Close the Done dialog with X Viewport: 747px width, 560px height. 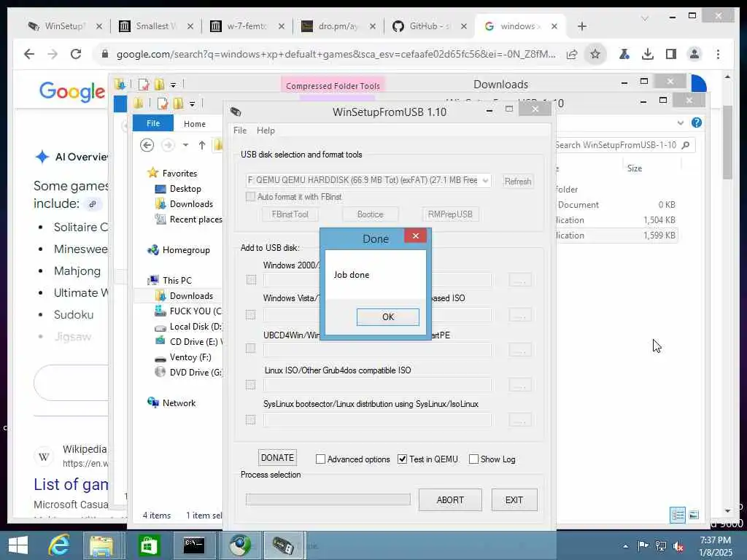click(x=415, y=236)
